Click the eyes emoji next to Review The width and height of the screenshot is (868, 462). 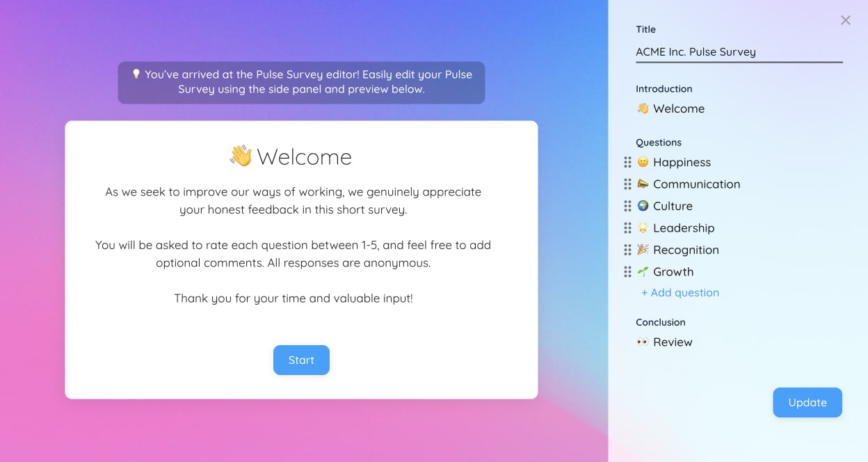pos(643,342)
